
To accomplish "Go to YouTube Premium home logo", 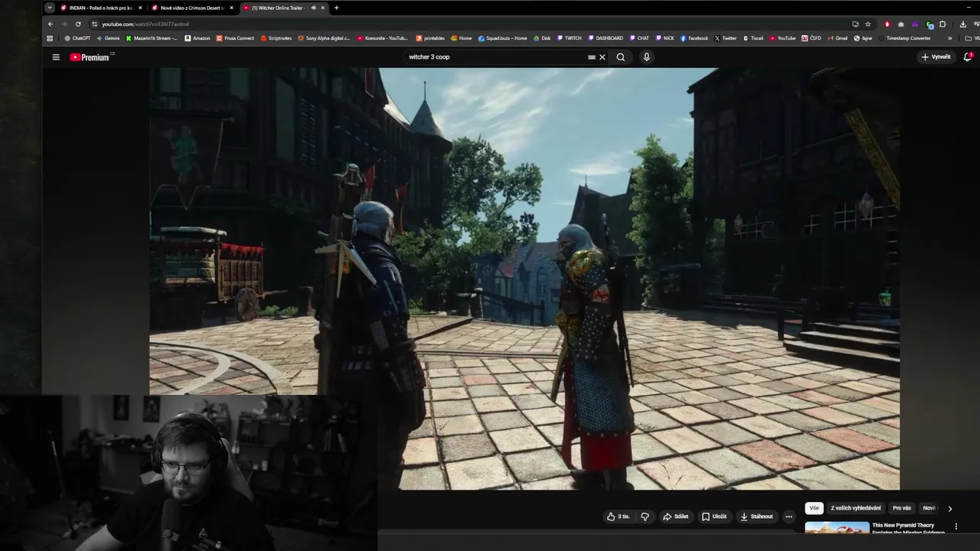I will point(90,57).
